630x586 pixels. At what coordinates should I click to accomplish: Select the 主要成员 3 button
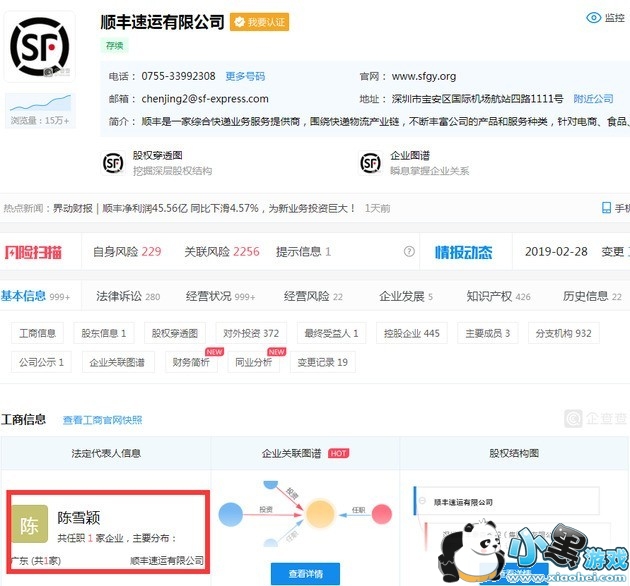click(488, 333)
